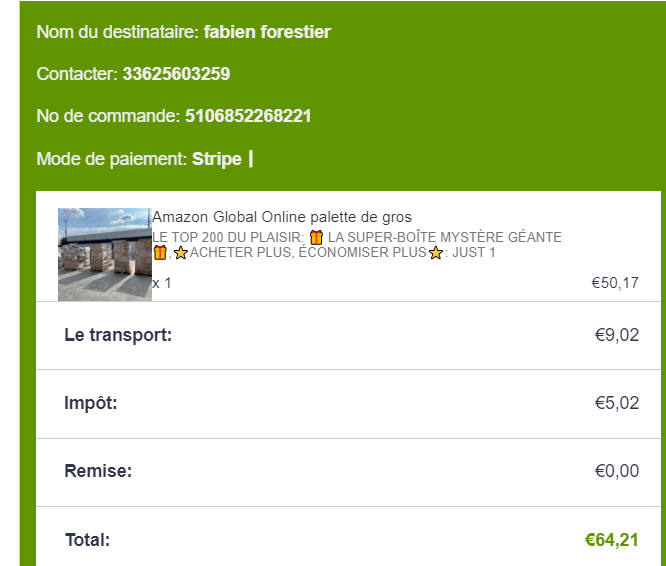
Task: Select the Remise row label
Action: click(98, 471)
